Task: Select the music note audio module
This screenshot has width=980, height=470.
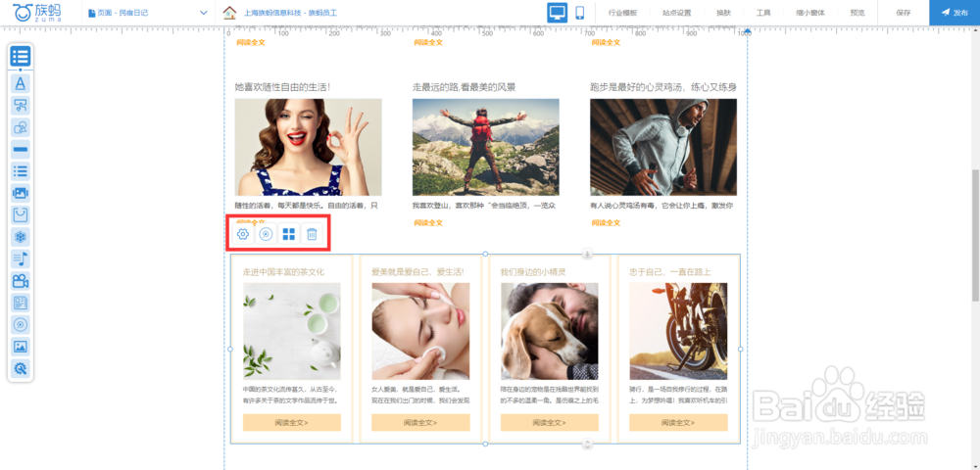Action: coord(21,258)
